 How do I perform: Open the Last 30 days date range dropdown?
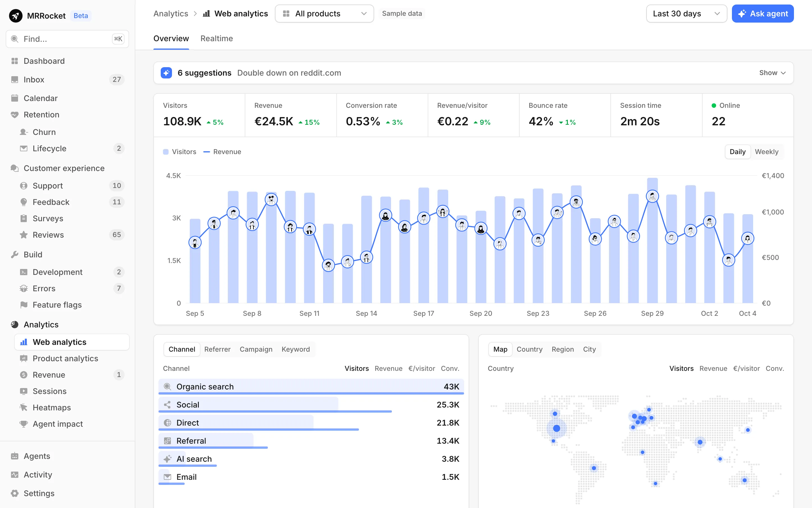pyautogui.click(x=686, y=14)
